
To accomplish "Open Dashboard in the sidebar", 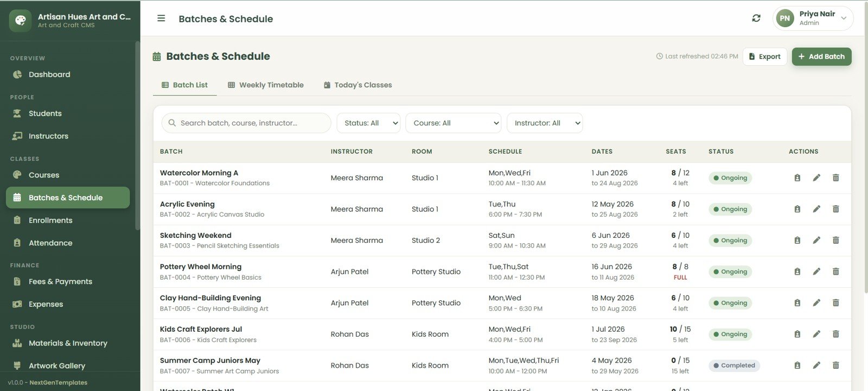I will 68,74.
